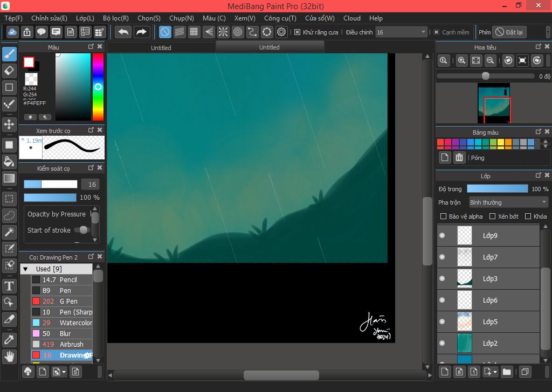
Task: Select the Move tool
Action: point(10,124)
